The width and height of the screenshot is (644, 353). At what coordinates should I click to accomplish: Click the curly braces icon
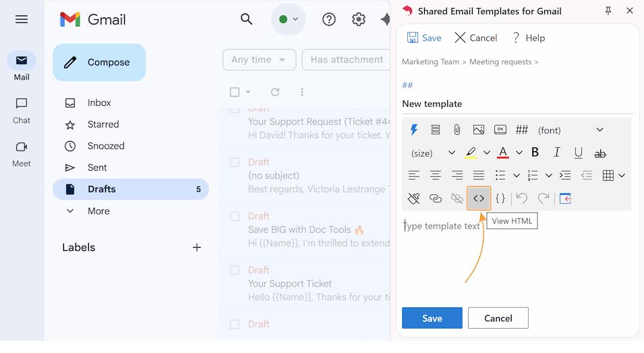500,198
